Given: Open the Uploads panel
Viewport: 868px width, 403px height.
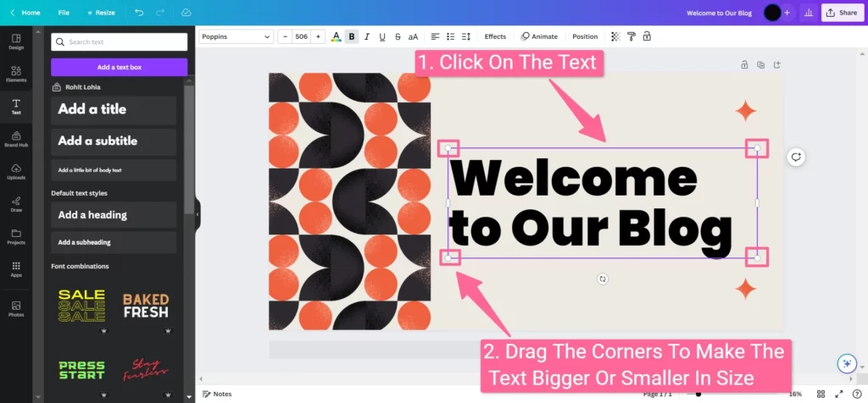Looking at the screenshot, I should [x=16, y=171].
